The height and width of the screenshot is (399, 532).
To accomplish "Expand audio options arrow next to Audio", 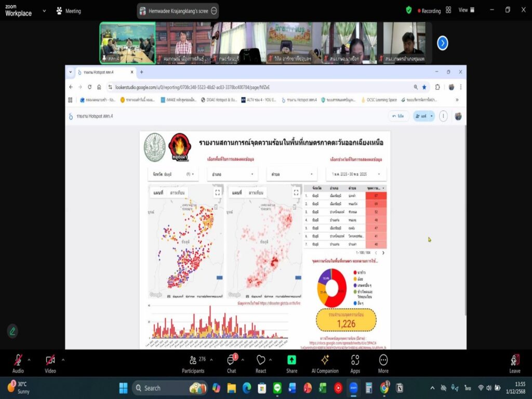I will point(29,359).
